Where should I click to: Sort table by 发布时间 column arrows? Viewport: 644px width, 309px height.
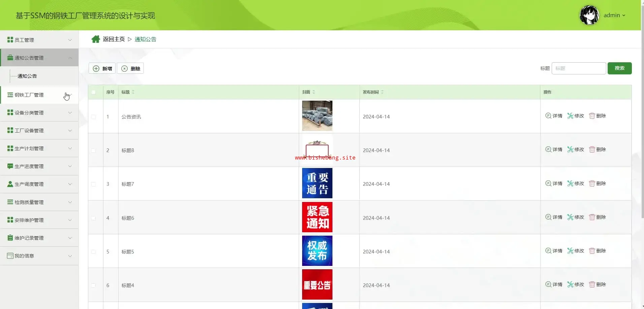[x=382, y=92]
